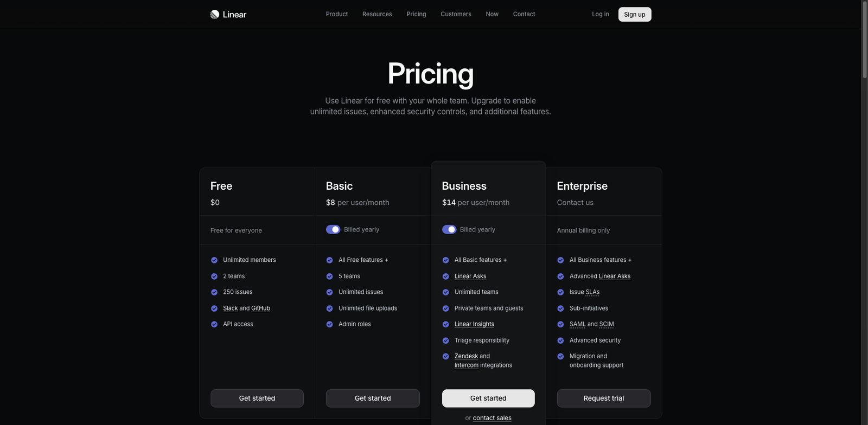Toggle Billed yearly for the Business plan
This screenshot has width=868, height=425.
[x=449, y=229]
